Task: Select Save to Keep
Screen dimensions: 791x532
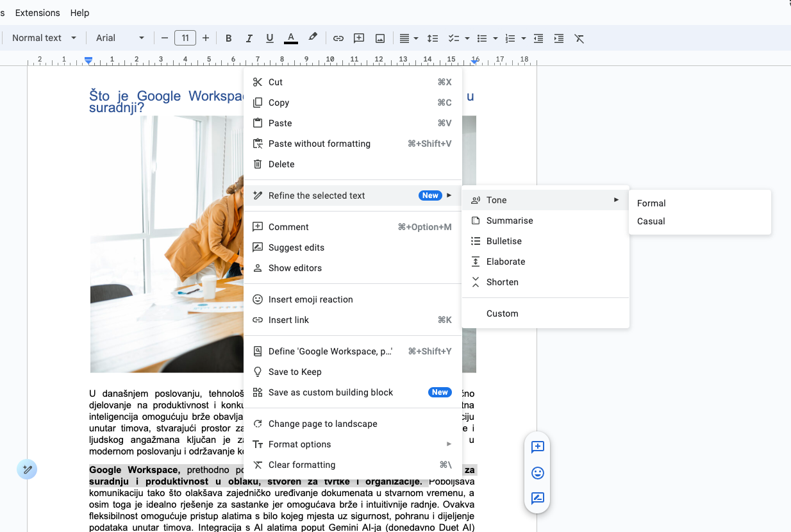Action: point(353,372)
